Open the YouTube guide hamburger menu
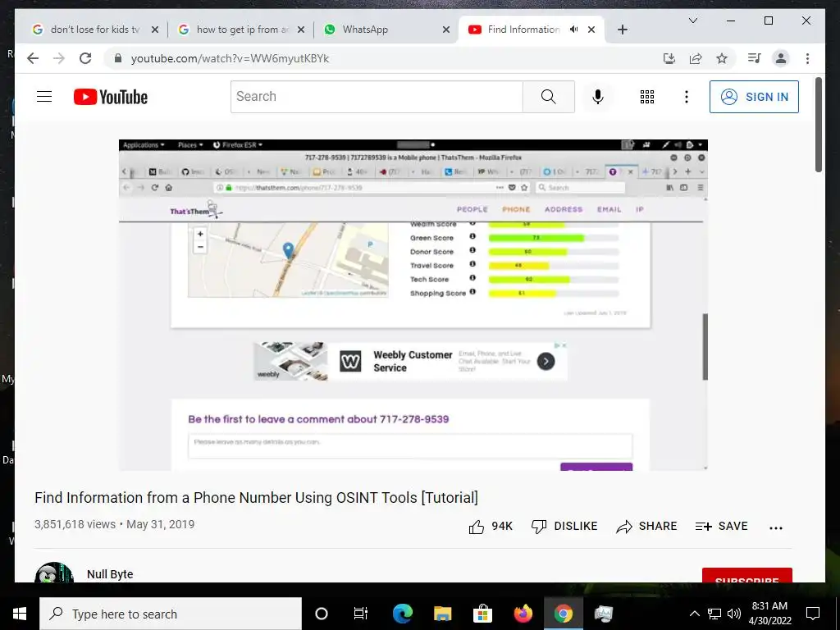This screenshot has height=630, width=840. click(x=44, y=97)
